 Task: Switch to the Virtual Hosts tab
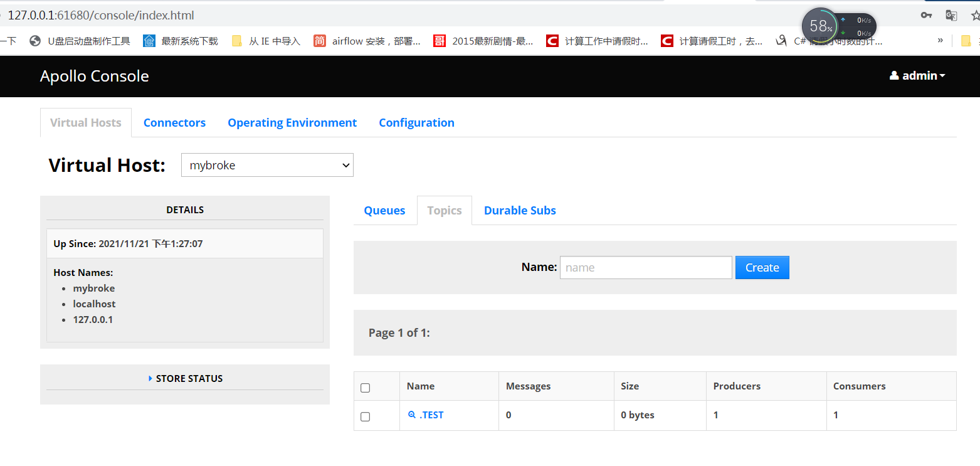coord(86,122)
